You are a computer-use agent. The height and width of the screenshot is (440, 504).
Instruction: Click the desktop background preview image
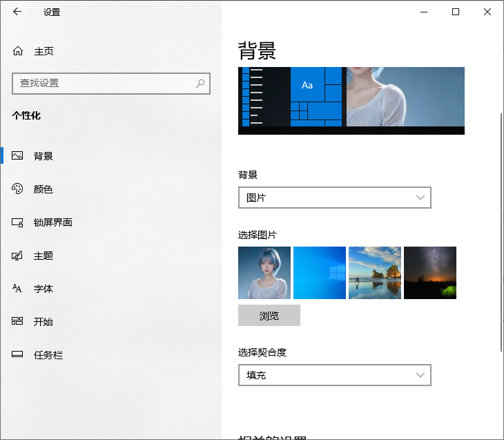coord(351,101)
